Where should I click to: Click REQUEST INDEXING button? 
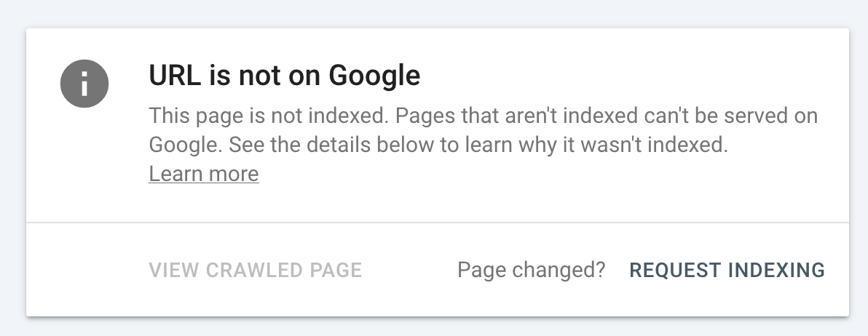point(727,271)
